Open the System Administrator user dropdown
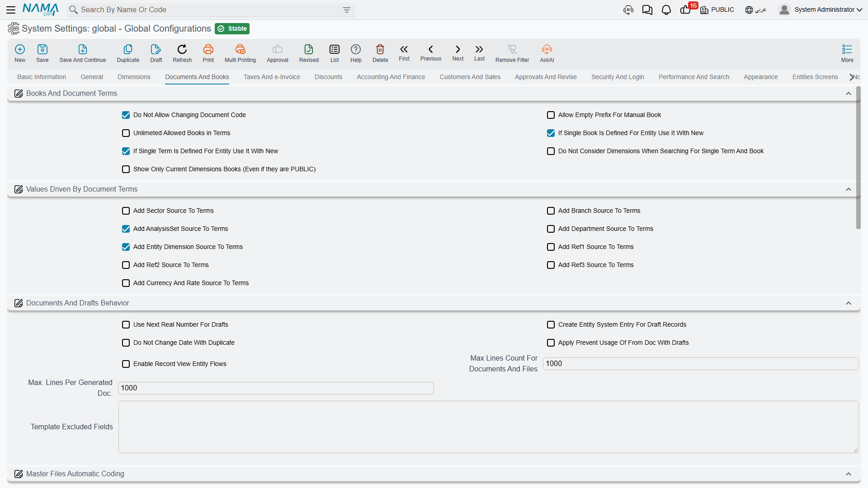The width and height of the screenshot is (868, 488). [821, 10]
